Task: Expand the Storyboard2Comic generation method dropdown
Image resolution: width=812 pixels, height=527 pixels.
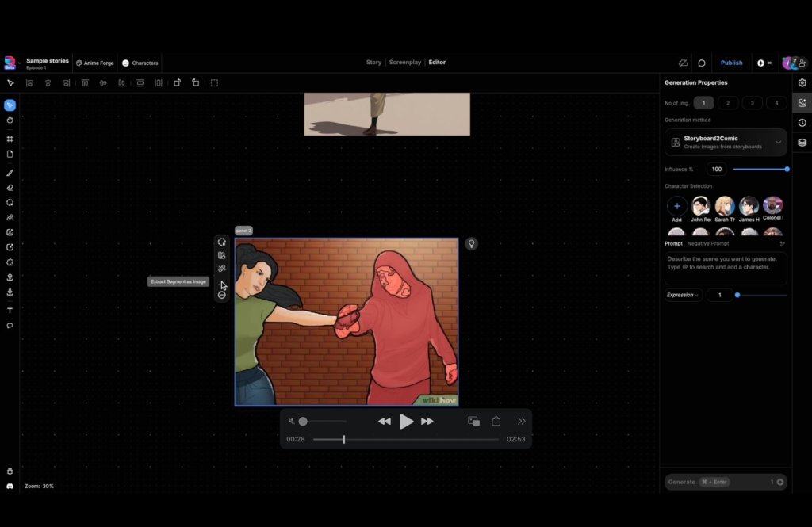Action: point(778,143)
